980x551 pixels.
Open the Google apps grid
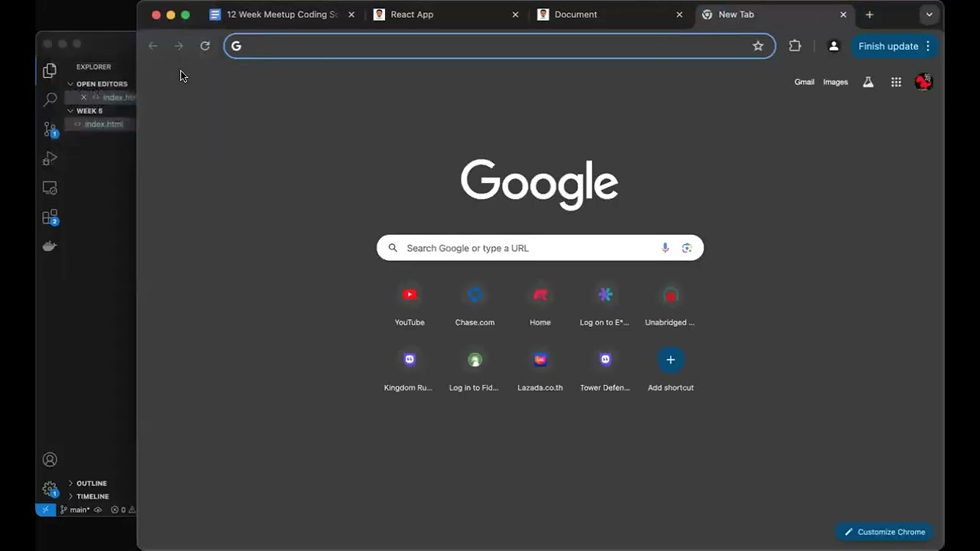(x=896, y=82)
